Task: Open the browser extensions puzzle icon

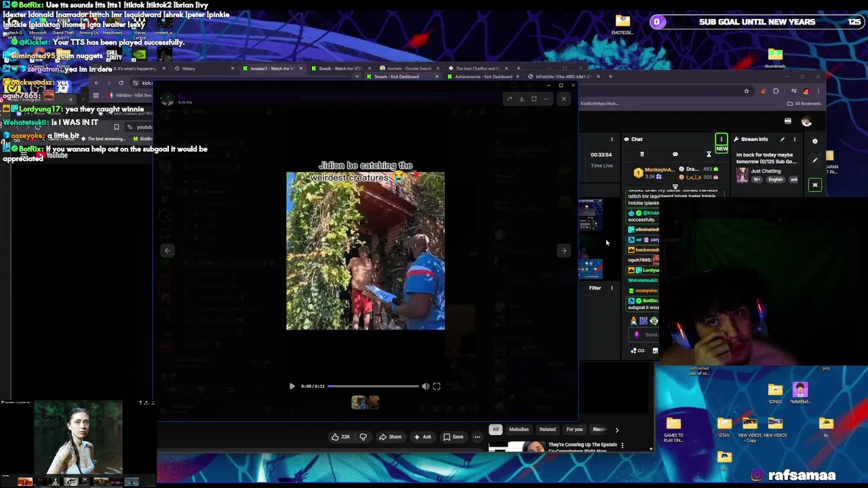Action: pyautogui.click(x=776, y=91)
